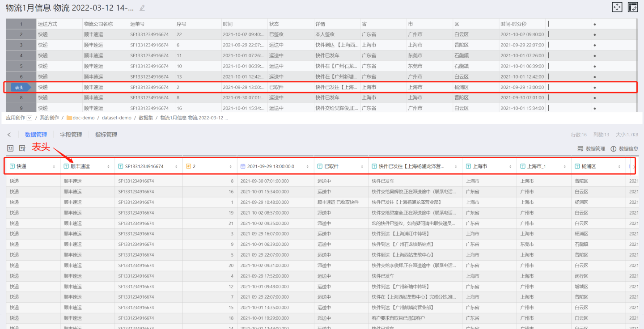
Task: Select the blue 表头 row marker
Action: point(20,87)
